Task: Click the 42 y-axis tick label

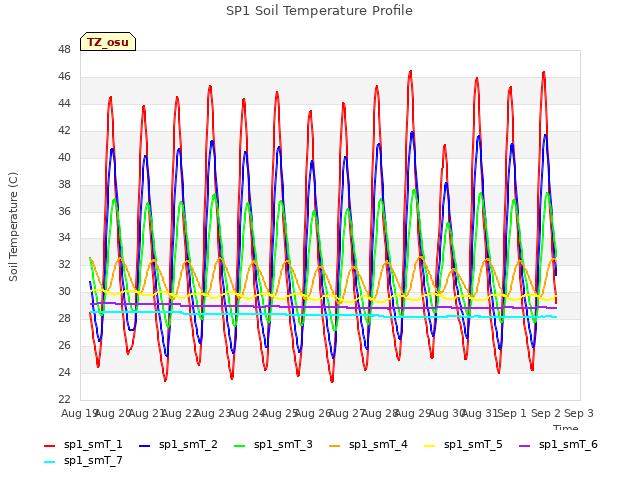Action: (64, 130)
